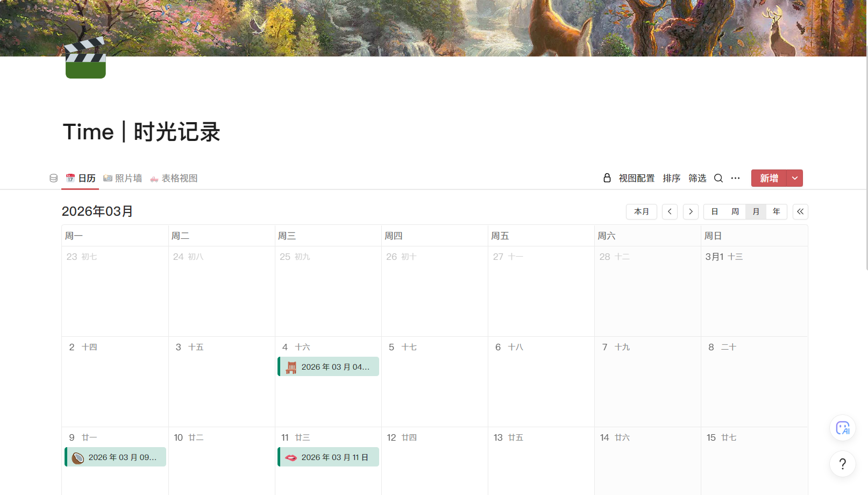Click the clapperboard page icon
This screenshot has width=868, height=495.
click(x=86, y=58)
